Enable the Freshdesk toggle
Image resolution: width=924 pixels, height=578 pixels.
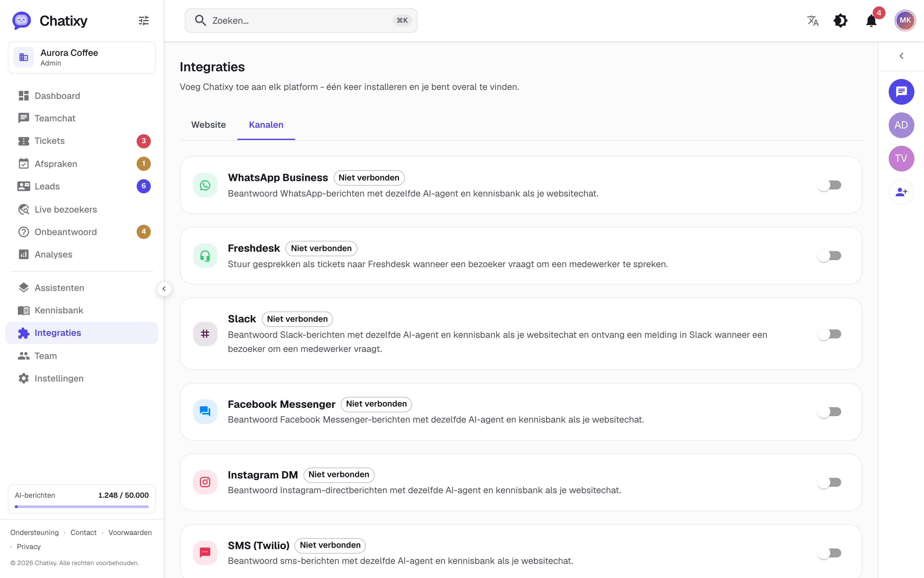[x=829, y=256]
